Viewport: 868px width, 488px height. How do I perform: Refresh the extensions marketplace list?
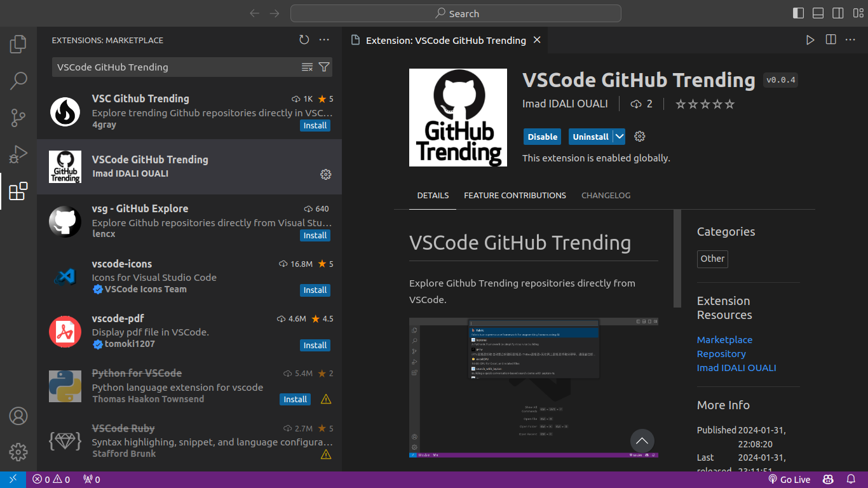pyautogui.click(x=304, y=40)
